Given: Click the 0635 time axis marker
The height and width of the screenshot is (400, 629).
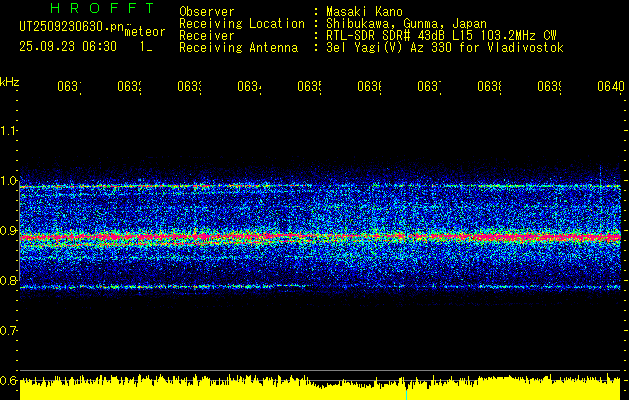Looking at the screenshot, I should pos(309,87).
